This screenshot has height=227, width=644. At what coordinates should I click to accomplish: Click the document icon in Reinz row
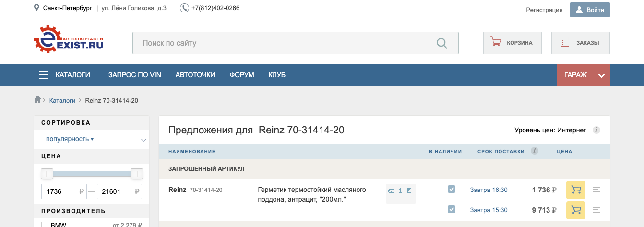(x=409, y=191)
